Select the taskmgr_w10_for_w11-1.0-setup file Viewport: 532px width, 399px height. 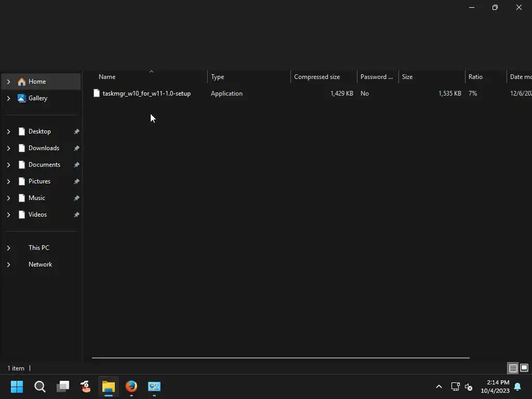tap(147, 94)
